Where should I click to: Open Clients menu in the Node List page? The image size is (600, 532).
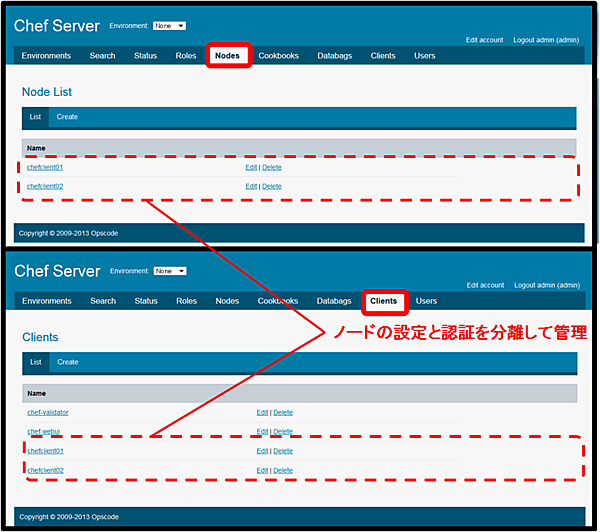pos(383,56)
